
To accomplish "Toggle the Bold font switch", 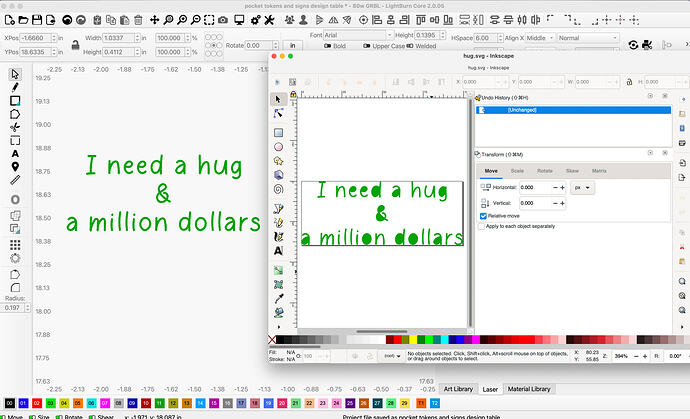I will pos(326,46).
